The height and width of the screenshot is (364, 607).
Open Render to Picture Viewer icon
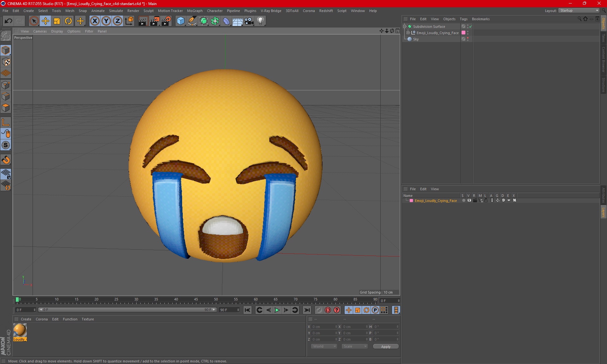click(x=154, y=21)
